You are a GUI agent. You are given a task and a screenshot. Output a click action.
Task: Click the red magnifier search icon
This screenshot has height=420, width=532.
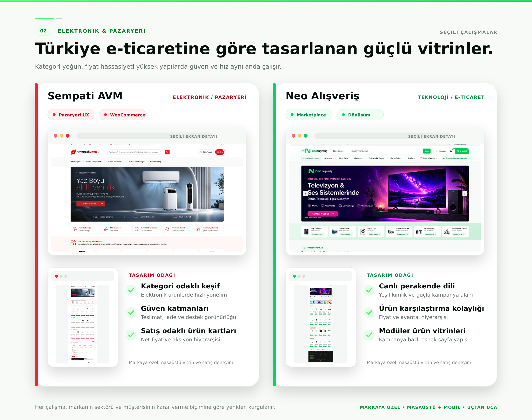coord(167,152)
